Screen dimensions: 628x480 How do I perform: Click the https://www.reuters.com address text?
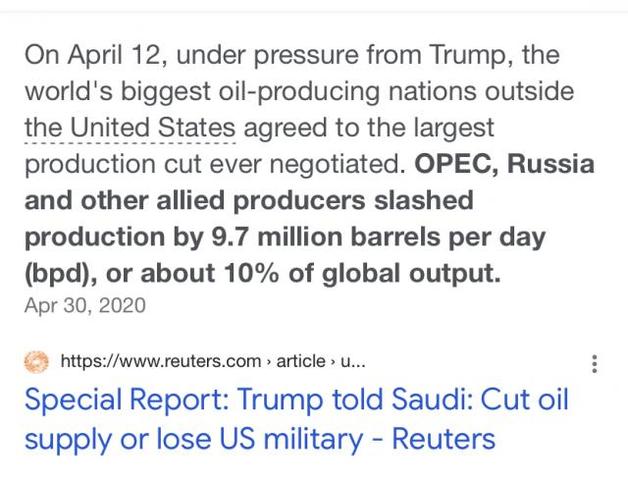tap(161, 361)
